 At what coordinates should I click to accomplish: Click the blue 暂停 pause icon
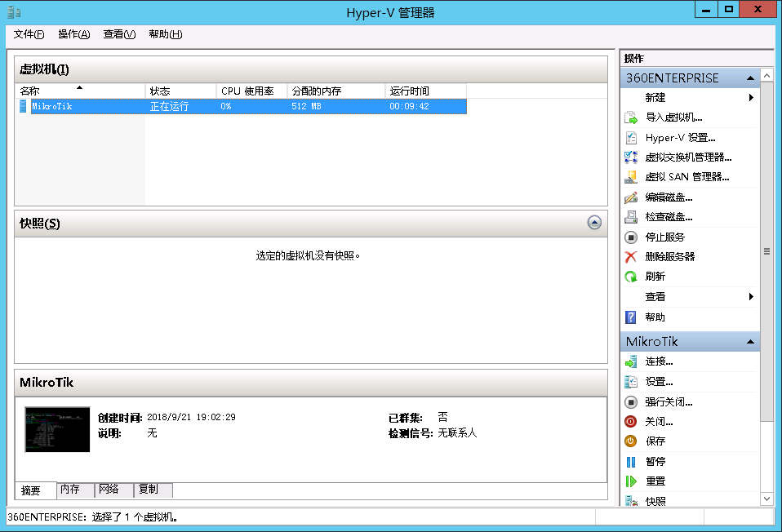tap(631, 462)
